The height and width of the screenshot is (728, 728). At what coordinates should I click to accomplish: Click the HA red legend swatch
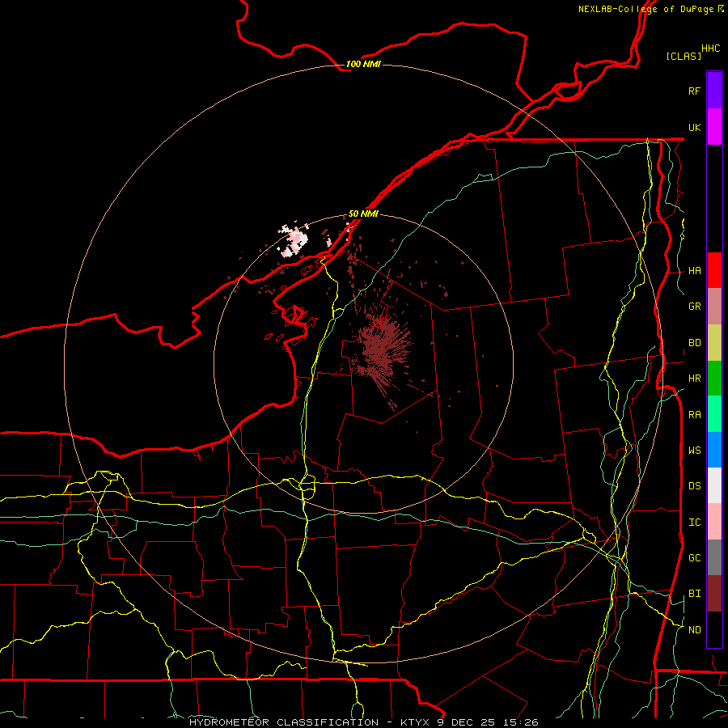tap(714, 270)
